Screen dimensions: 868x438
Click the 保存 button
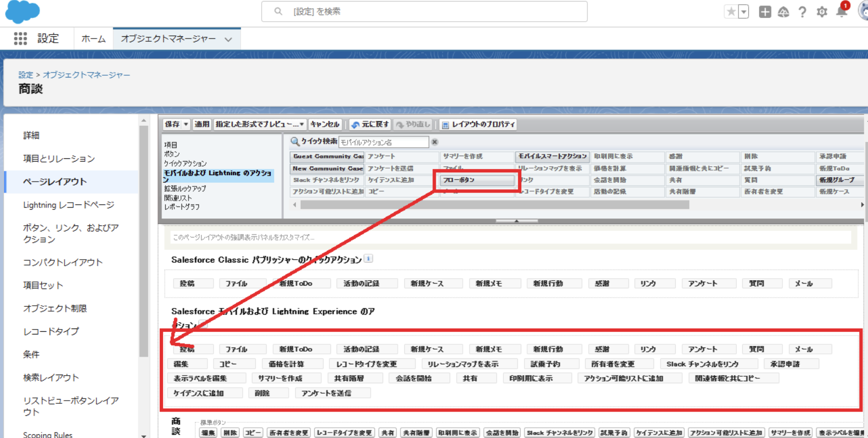coord(172,124)
